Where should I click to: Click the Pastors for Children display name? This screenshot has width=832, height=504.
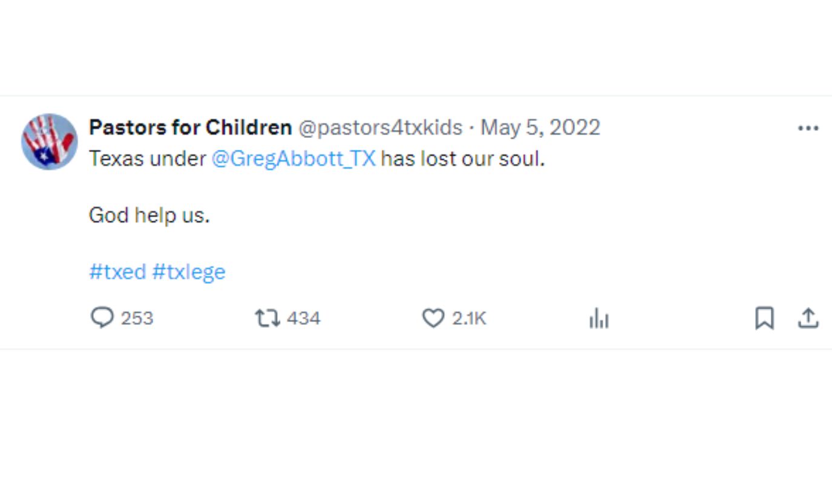[x=190, y=128]
